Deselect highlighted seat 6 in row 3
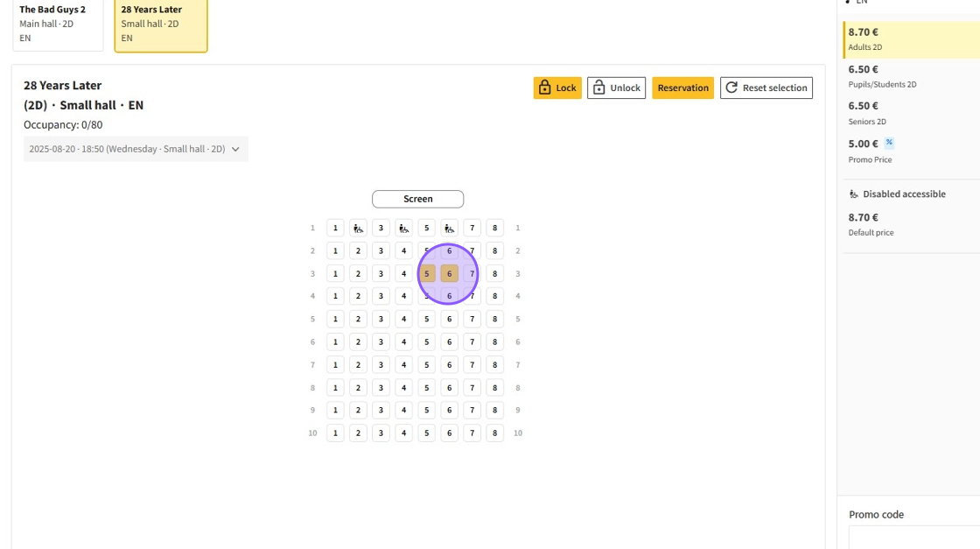 tap(449, 274)
